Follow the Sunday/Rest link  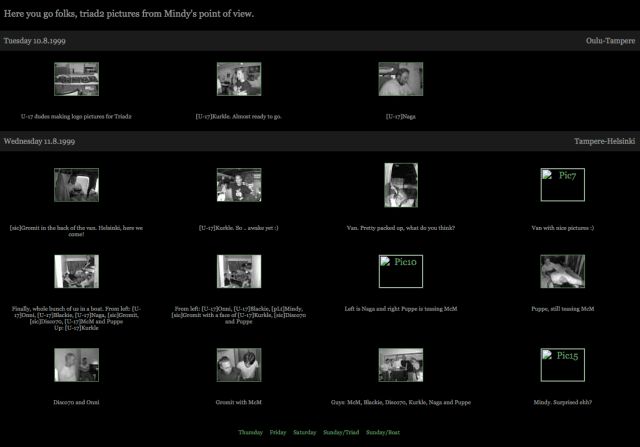(x=382, y=432)
